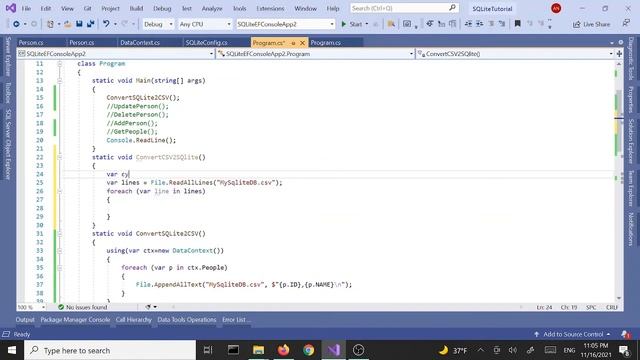
Task: Open the Call Hierarchy tab
Action: (133, 320)
